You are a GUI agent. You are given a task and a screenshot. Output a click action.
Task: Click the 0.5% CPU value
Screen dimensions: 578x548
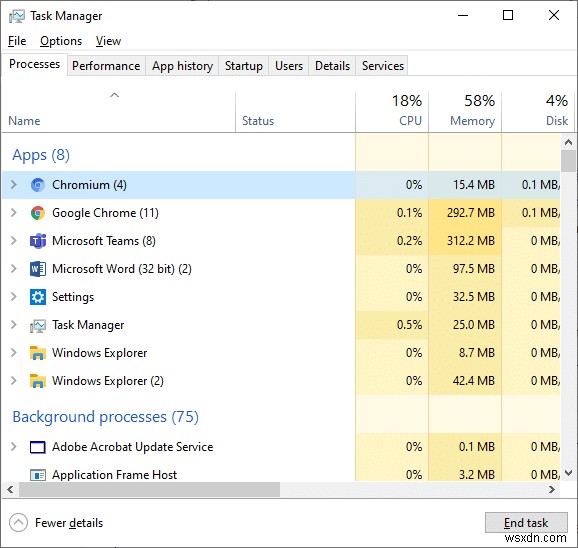tap(409, 325)
